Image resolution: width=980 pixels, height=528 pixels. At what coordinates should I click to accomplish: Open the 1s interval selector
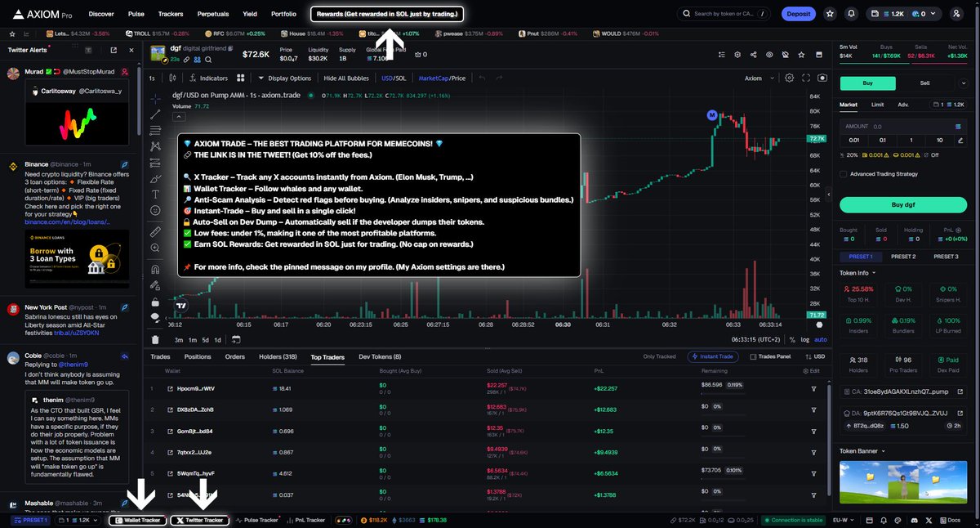[152, 78]
